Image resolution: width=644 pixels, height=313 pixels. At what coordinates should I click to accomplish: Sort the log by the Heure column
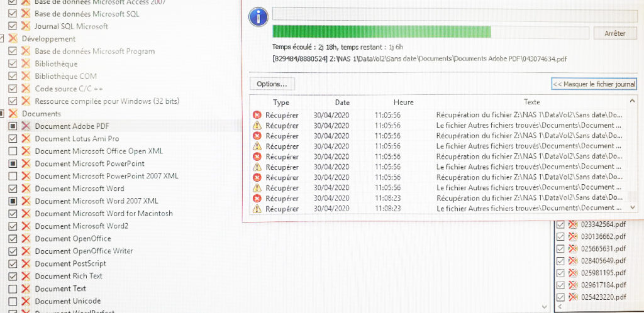[403, 102]
